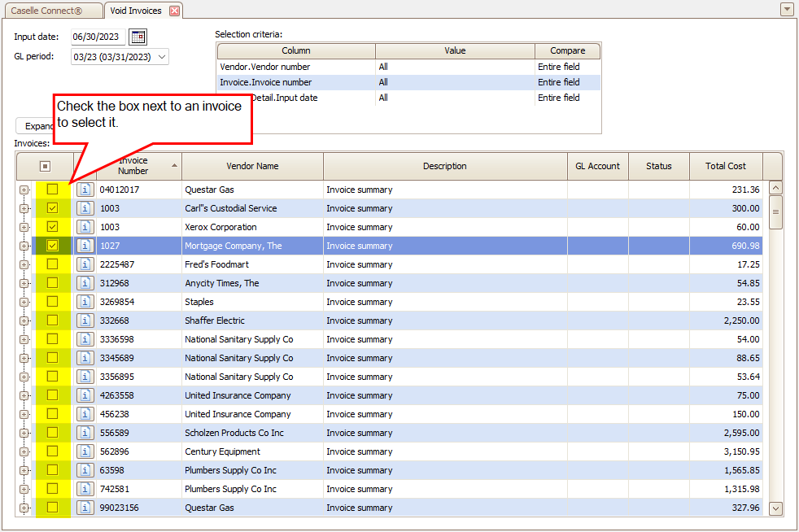Viewport: 799px width, 532px height.
Task: Open the calendar picker beside Input date
Action: (138, 37)
